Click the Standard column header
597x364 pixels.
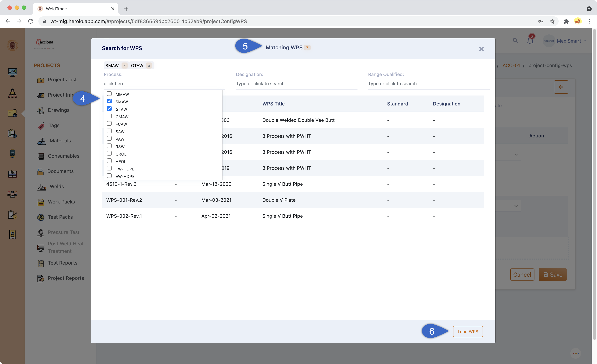397,104
